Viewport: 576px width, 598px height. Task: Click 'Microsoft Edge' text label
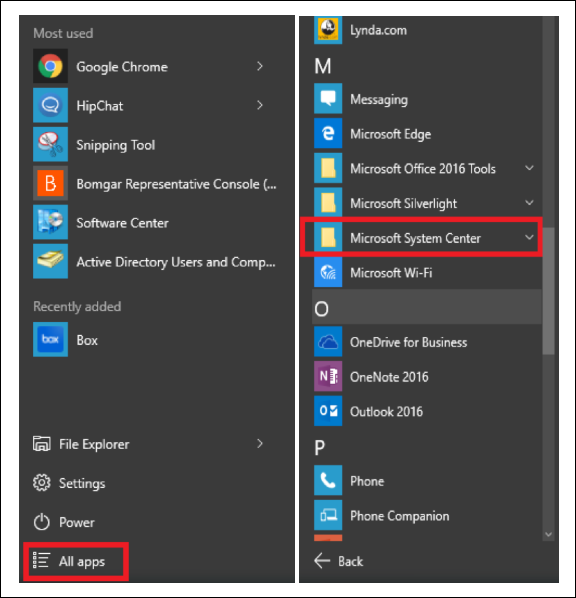pyautogui.click(x=391, y=134)
